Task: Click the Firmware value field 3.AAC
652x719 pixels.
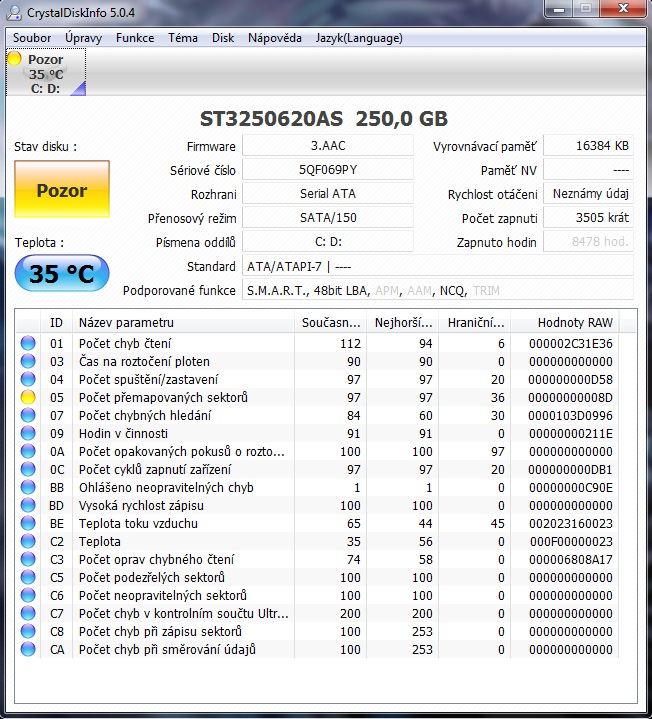Action: [x=328, y=146]
